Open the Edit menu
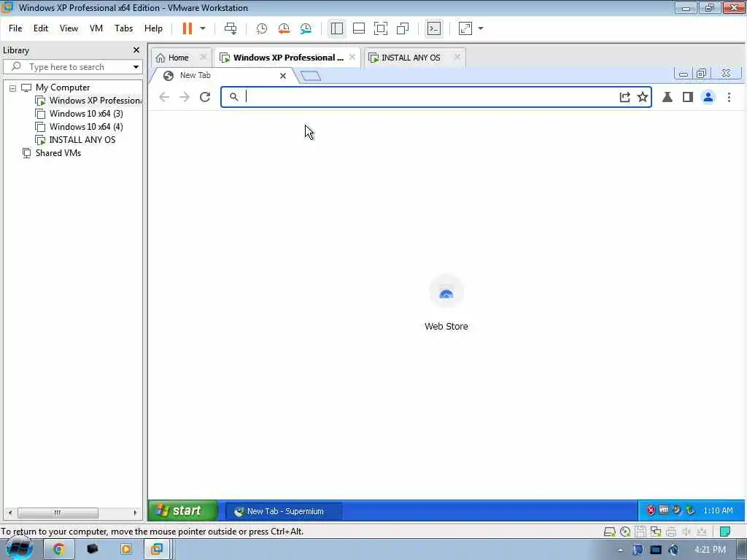 tap(41, 28)
